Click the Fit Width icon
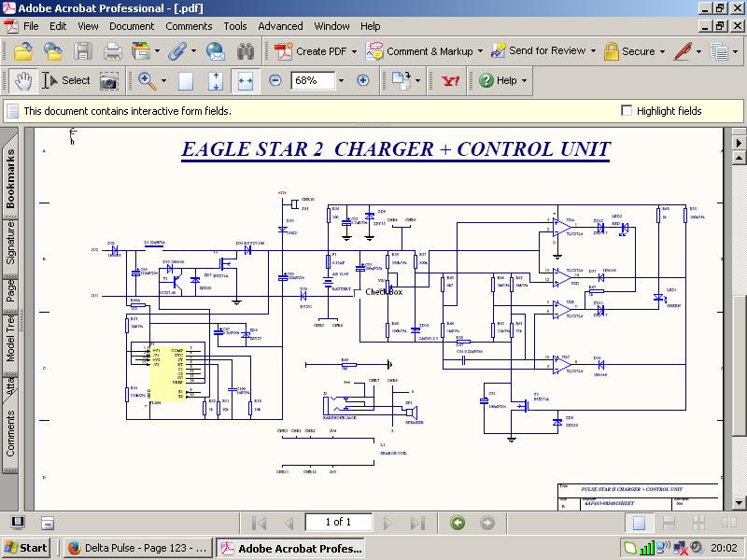 245,81
